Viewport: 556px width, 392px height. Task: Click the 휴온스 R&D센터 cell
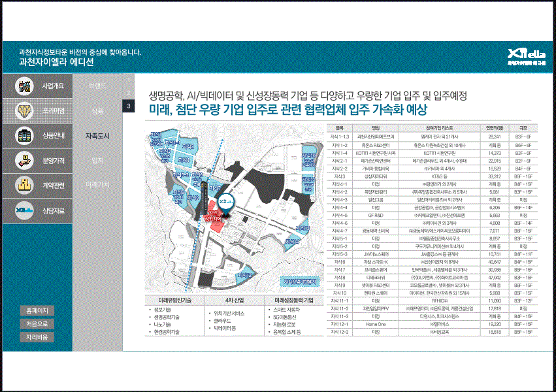(376, 145)
